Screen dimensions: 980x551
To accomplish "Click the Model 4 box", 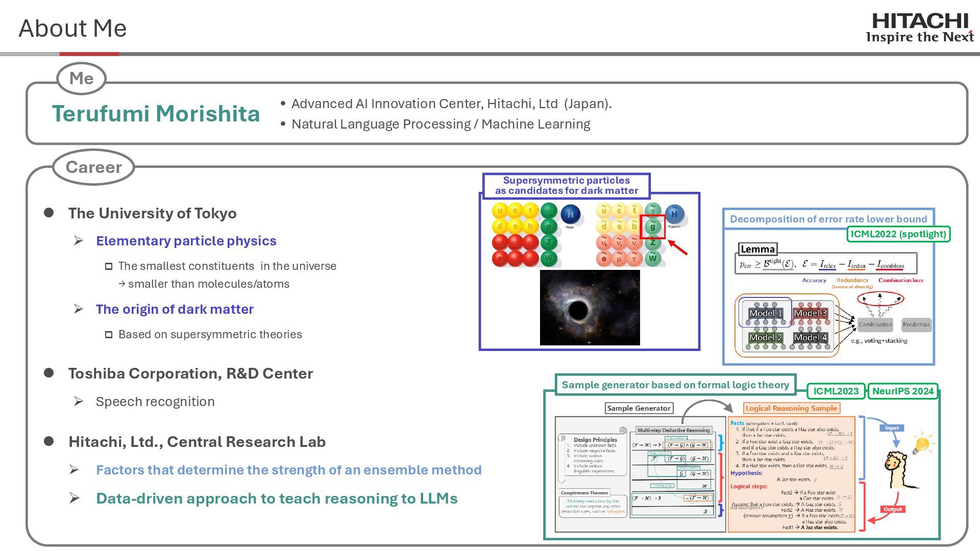I will click(810, 337).
